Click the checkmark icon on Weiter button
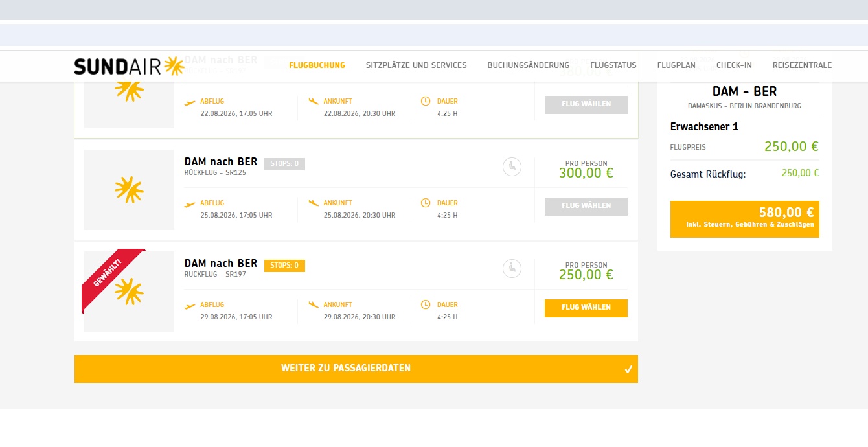This screenshot has height=447, width=868. [628, 369]
